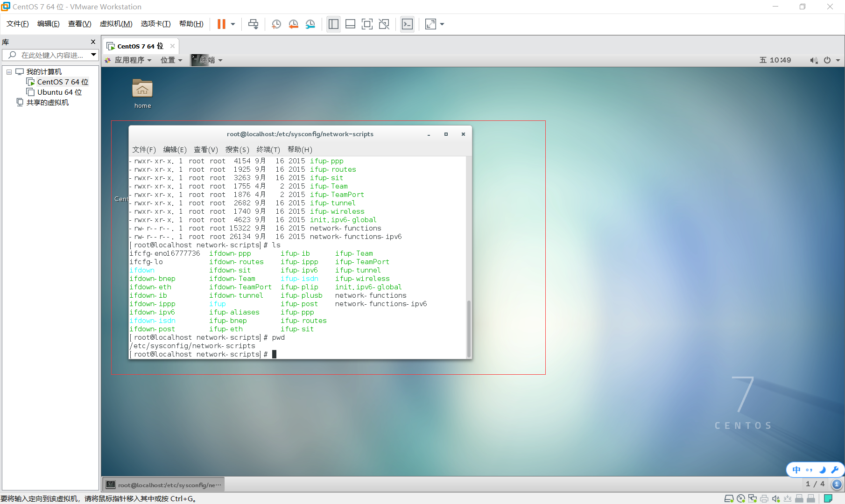This screenshot has height=504, width=845.
Task: Click the network adapter status icon
Action: coord(752,499)
